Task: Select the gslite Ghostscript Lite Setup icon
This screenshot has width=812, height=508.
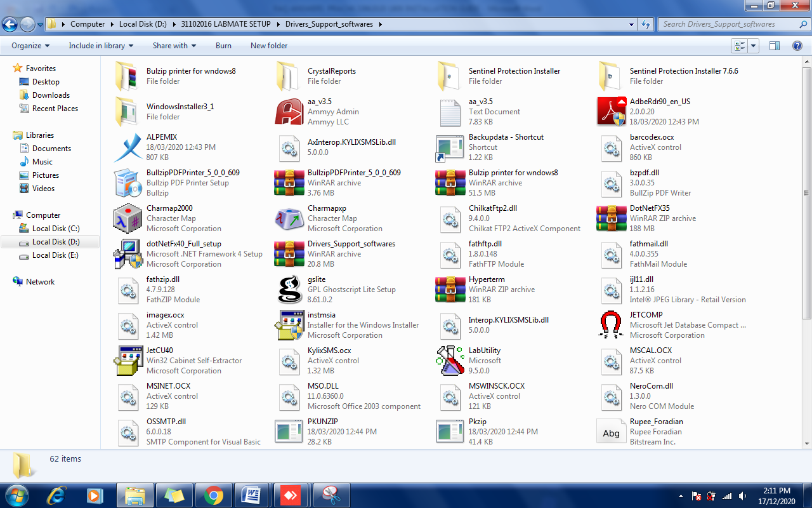Action: 289,290
